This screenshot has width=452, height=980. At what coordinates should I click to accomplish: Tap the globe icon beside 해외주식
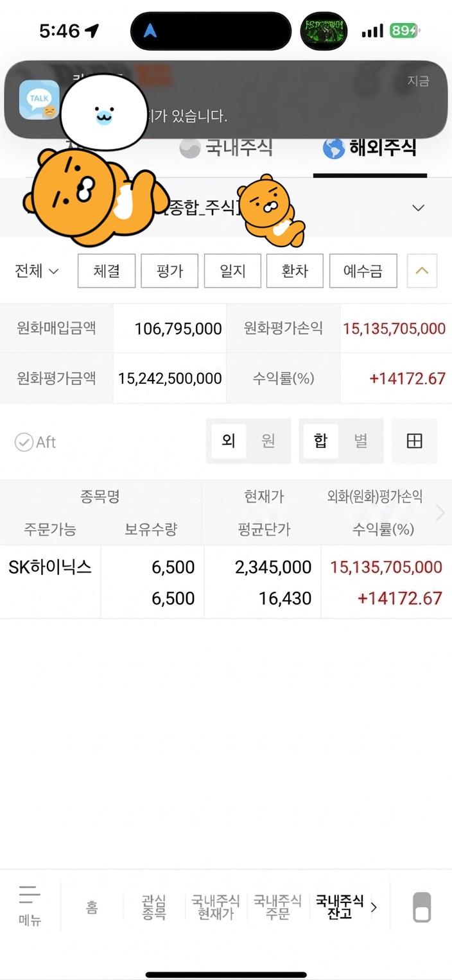(333, 148)
